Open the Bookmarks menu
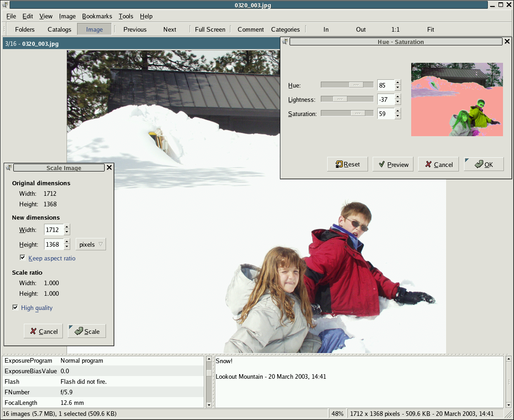This screenshot has height=420, width=514. [97, 16]
